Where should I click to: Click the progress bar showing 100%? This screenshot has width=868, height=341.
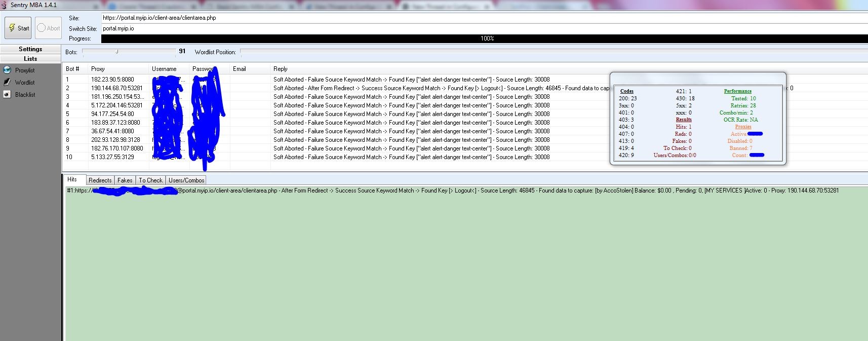click(x=484, y=39)
